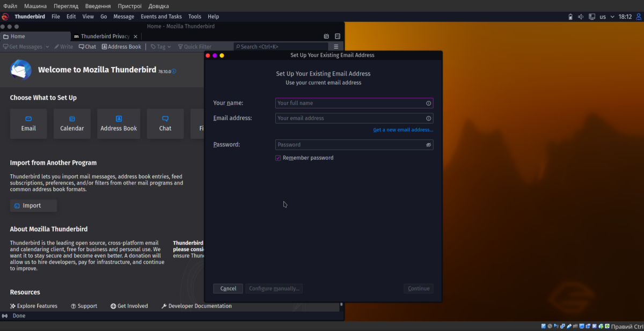Click VirtualBox USB device status icon
The image size is (644, 331).
click(x=569, y=326)
